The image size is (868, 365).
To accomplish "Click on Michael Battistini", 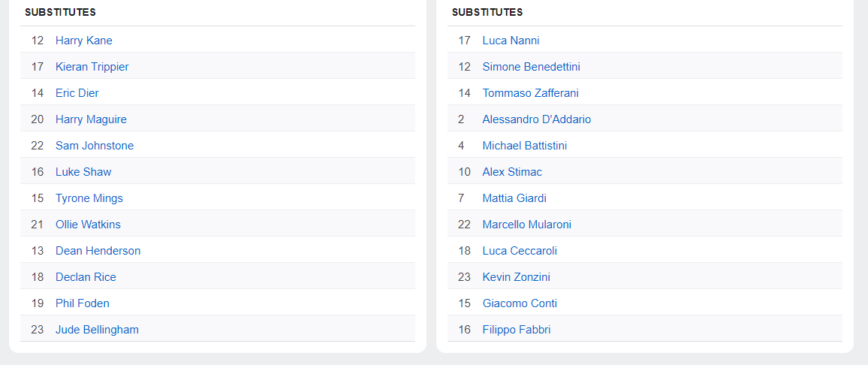I will click(524, 146).
